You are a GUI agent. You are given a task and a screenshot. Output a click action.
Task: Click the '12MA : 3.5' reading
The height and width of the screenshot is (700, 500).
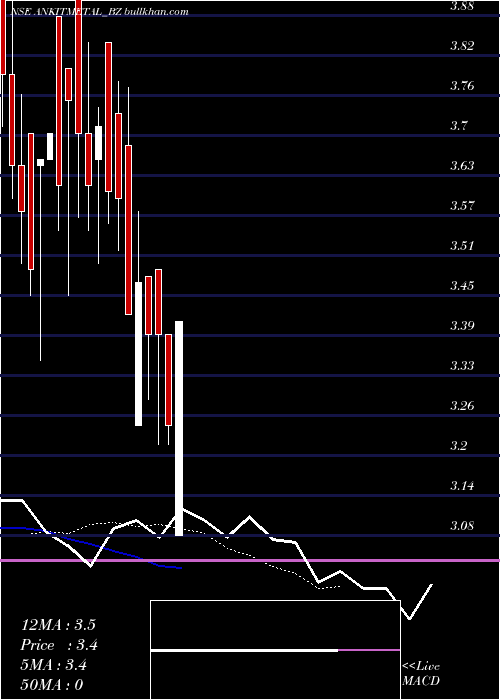pos(58,625)
